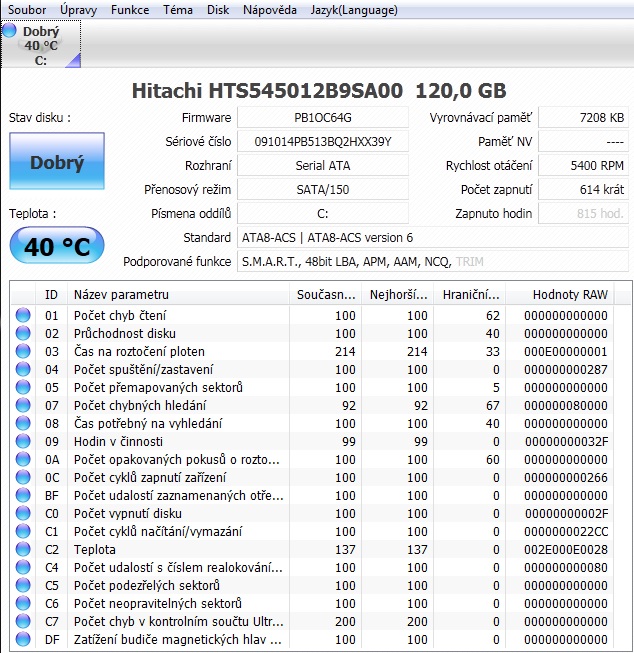This screenshot has width=634, height=653.
Task: Click RAW value 002E000E0028
Action: pyautogui.click(x=566, y=550)
